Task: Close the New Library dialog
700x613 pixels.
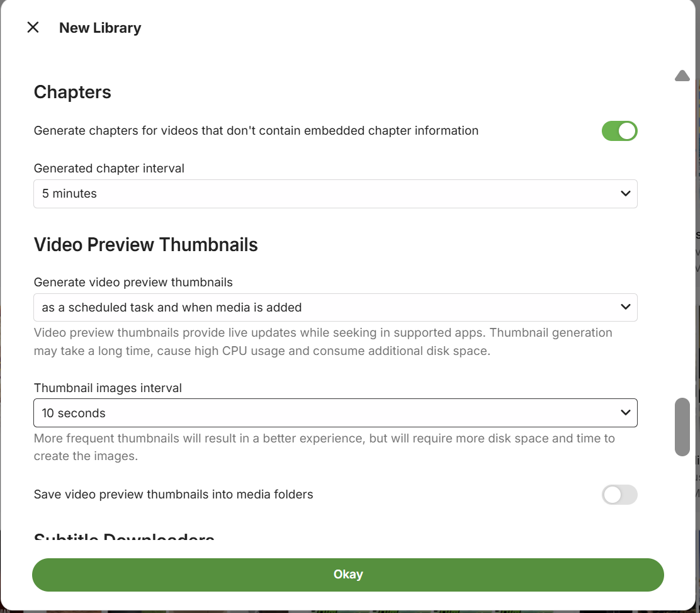Action: pyautogui.click(x=33, y=28)
